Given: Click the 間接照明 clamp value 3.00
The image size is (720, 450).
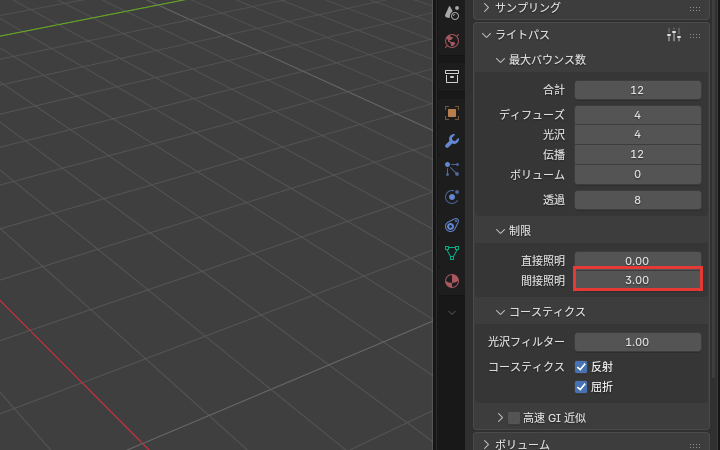Looking at the screenshot, I should point(638,280).
